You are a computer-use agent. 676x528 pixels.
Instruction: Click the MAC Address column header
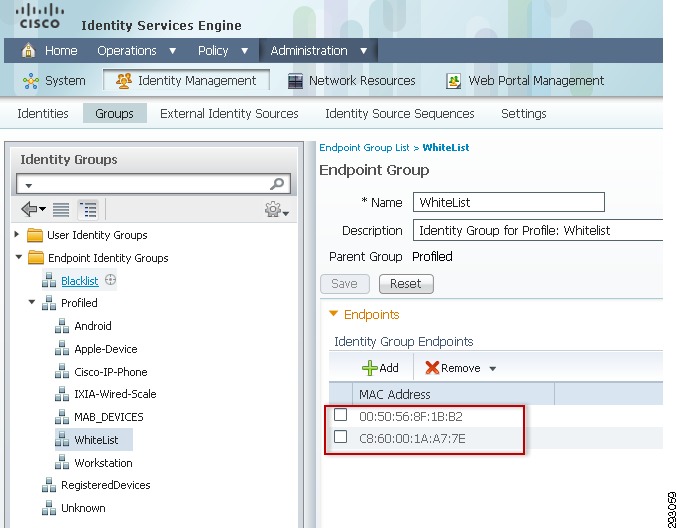[453, 394]
